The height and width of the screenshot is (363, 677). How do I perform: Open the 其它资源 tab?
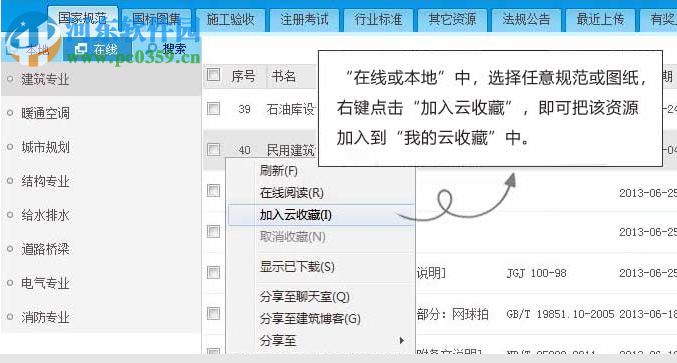pos(452,19)
